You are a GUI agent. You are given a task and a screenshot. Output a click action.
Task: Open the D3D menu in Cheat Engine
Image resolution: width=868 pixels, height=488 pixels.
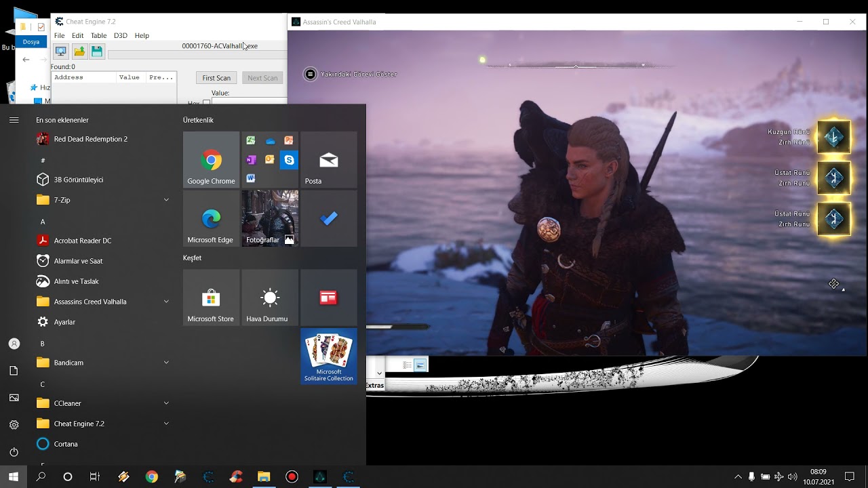121,35
